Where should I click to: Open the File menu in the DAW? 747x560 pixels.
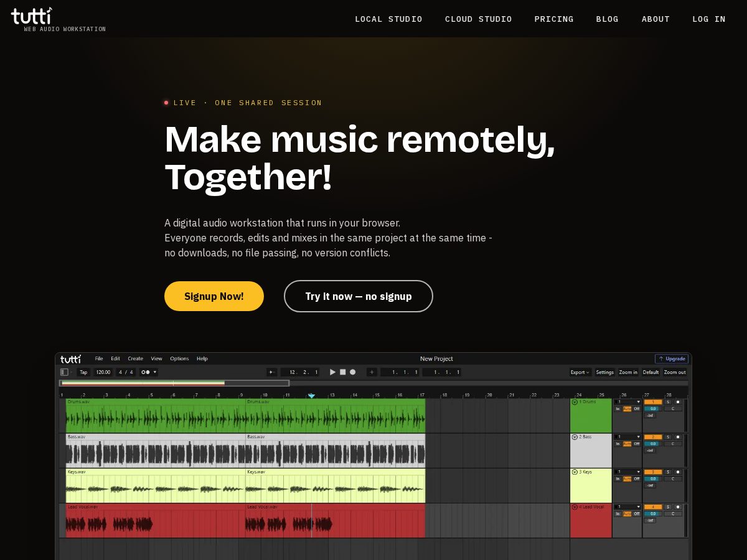click(99, 358)
